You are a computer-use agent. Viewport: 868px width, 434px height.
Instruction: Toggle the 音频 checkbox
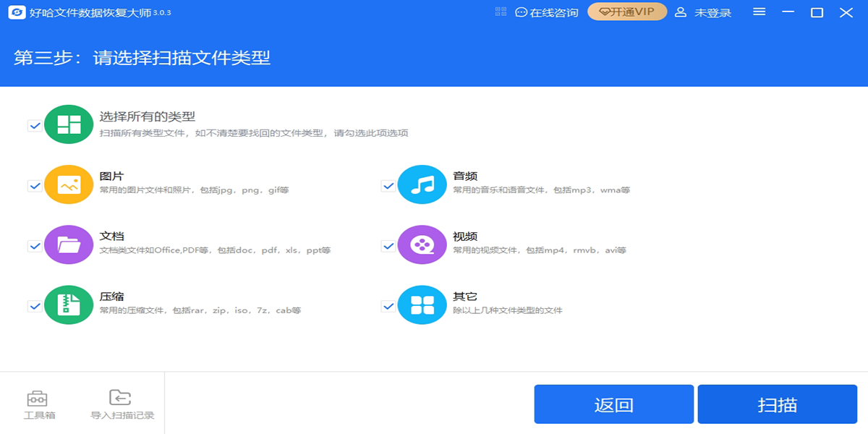[x=388, y=186]
